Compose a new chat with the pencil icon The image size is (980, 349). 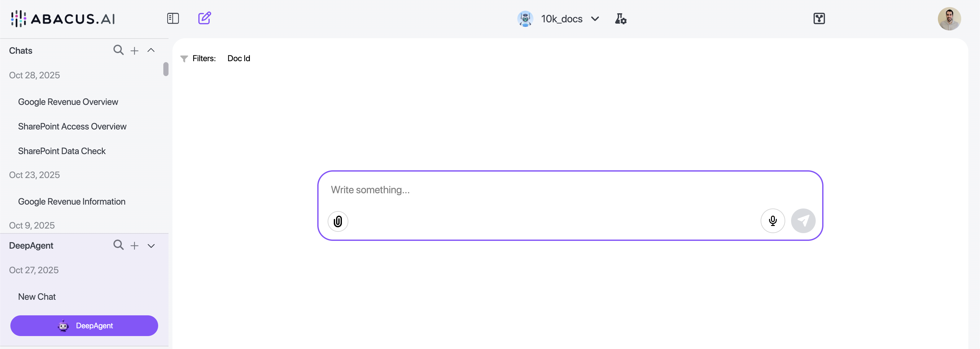click(x=205, y=18)
